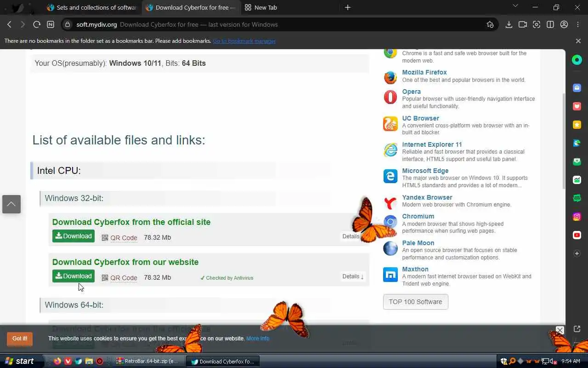The width and height of the screenshot is (588, 368).
Task: Open the Pale Moon text link
Action: coord(418,243)
